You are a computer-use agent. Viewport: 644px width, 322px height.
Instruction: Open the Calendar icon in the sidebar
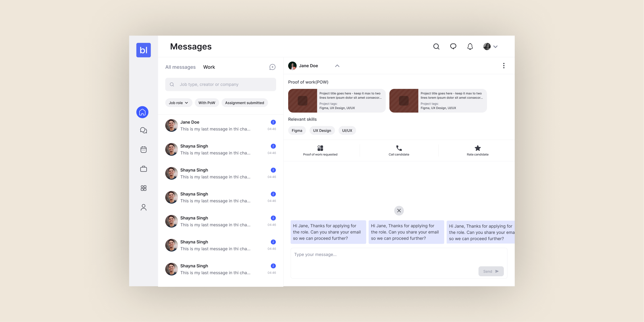click(143, 149)
